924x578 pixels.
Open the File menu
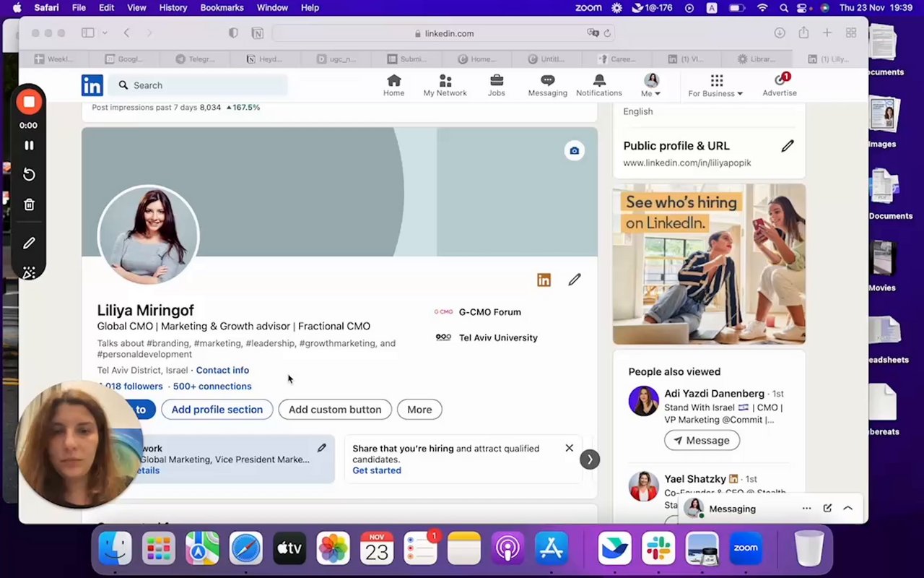79,8
